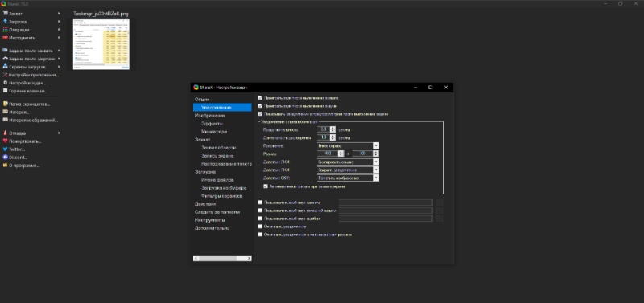Open Инструменты toolbox icon in sidebar

click(6, 38)
